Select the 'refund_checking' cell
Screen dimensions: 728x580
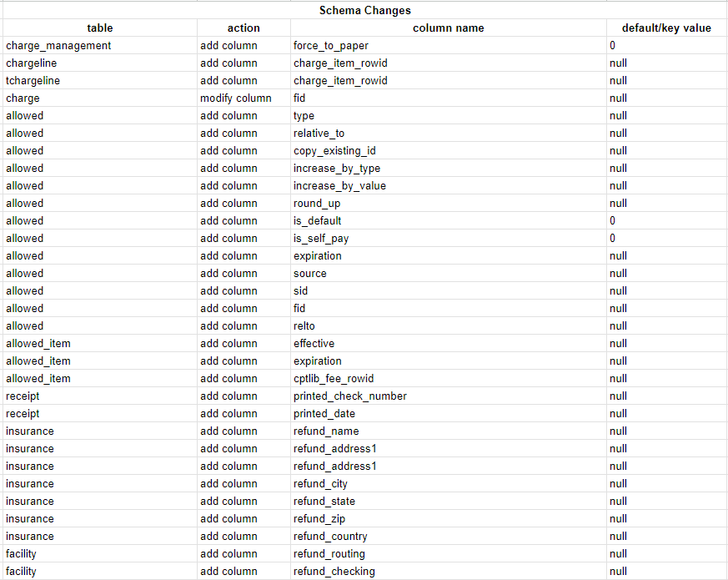[448, 571]
